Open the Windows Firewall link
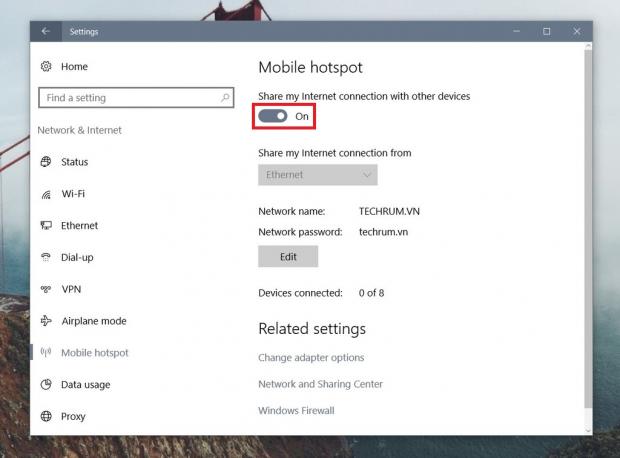The image size is (620, 458). (x=296, y=410)
